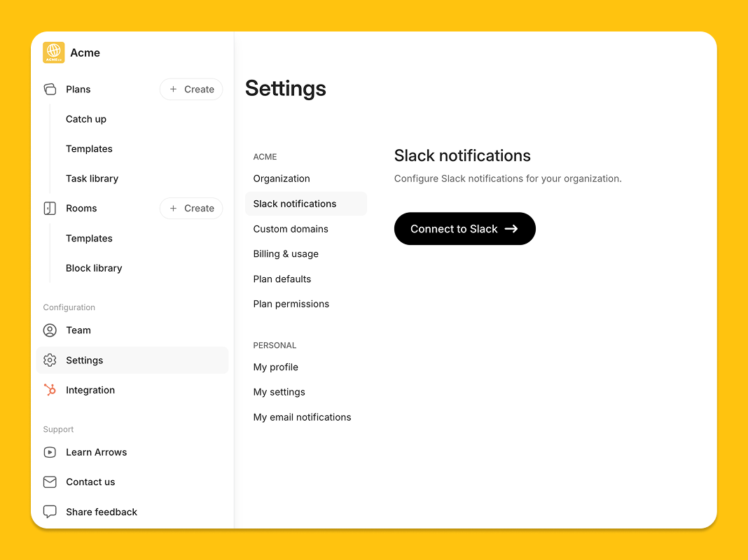Click the Plans stacked-cards icon
Image resolution: width=748 pixels, height=560 pixels.
pyautogui.click(x=50, y=90)
